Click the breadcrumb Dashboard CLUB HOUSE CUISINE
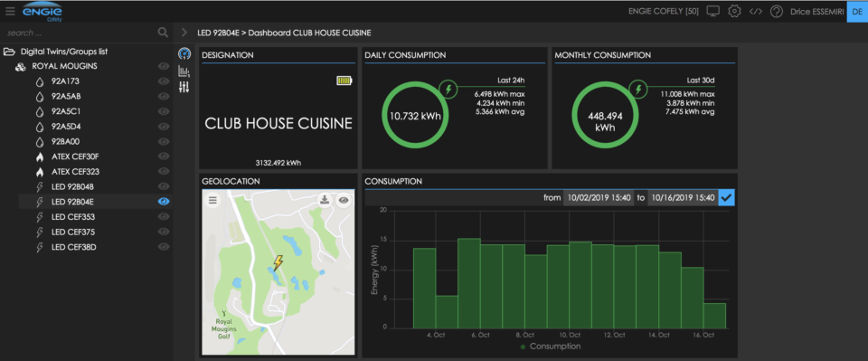The image size is (868, 361). click(x=309, y=33)
